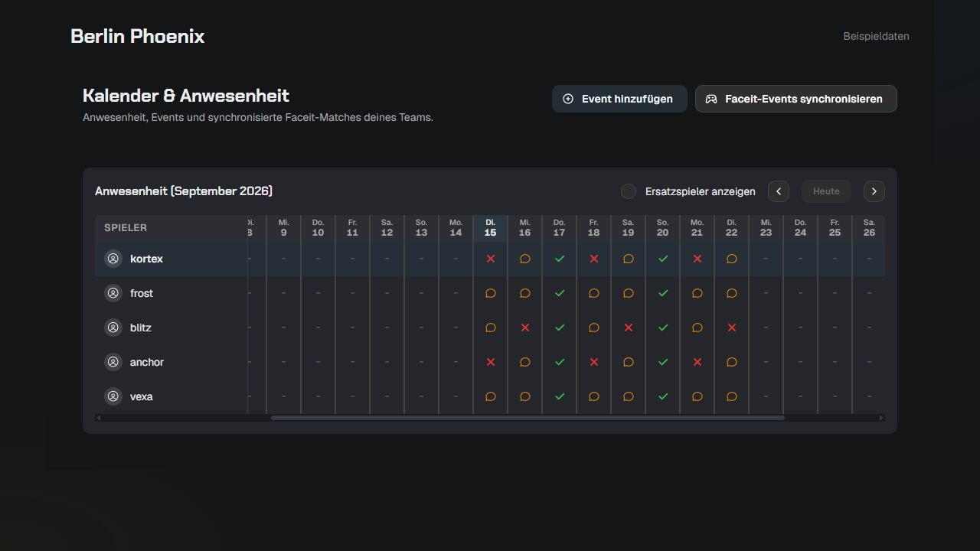Click the scrollbar right arrow

click(881, 418)
